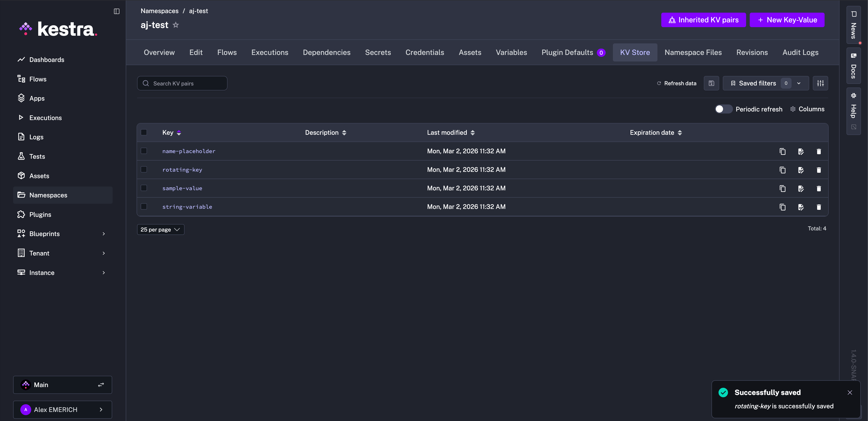The height and width of the screenshot is (421, 868).
Task: Open the 25 per page selector
Action: tap(160, 229)
